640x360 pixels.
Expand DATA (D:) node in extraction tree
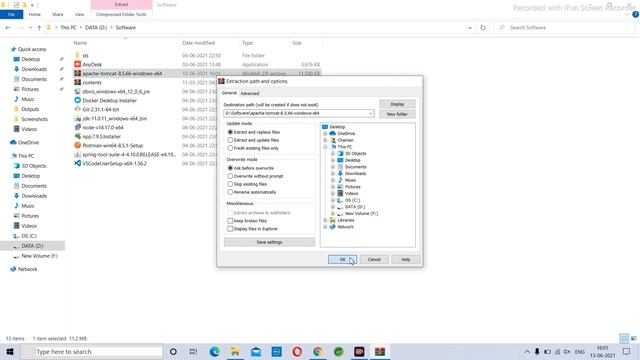coord(333,207)
